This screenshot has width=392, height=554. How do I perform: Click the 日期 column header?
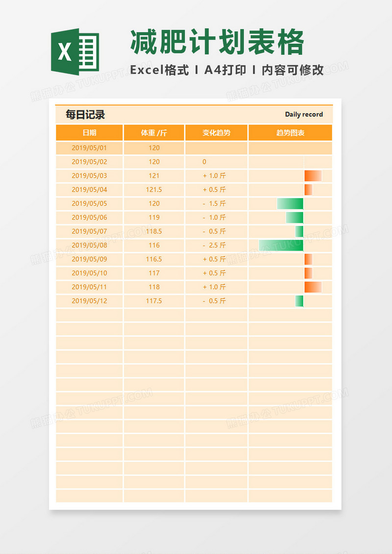[89, 133]
